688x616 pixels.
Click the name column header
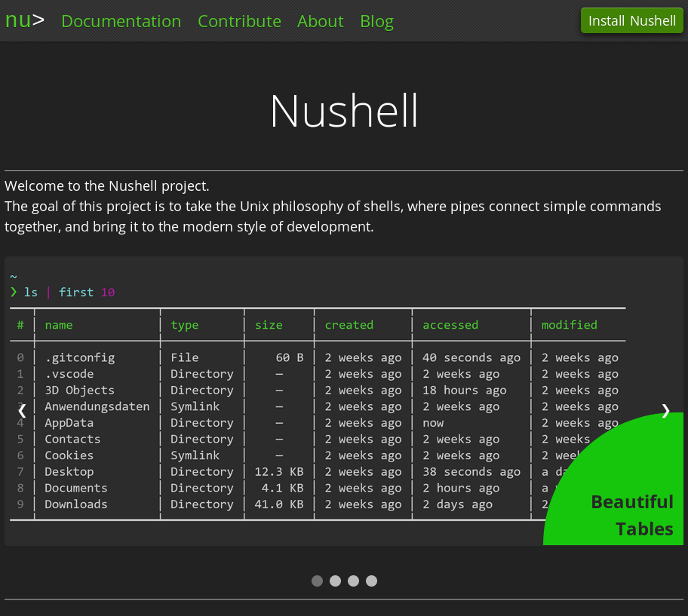59,324
